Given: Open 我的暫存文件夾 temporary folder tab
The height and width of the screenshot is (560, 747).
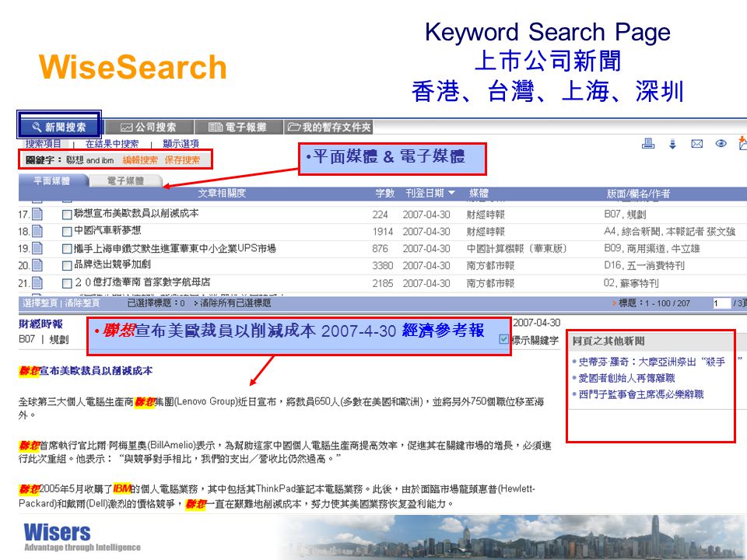Looking at the screenshot, I should [329, 127].
